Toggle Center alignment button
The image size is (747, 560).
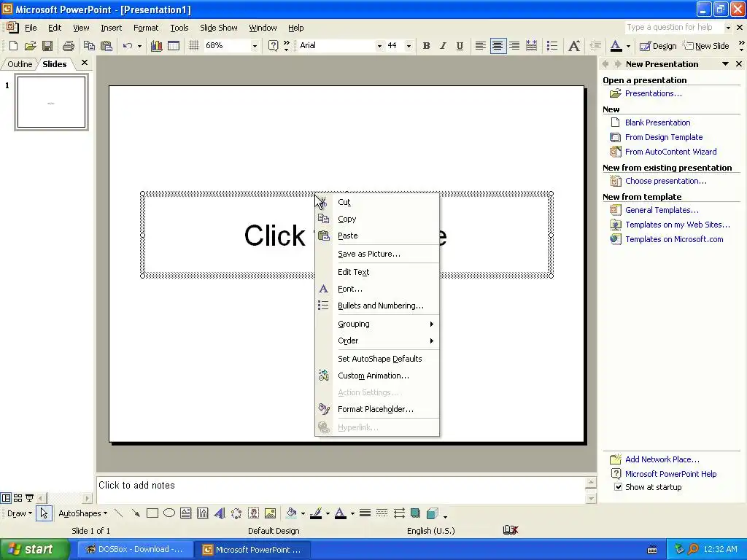pyautogui.click(x=498, y=46)
